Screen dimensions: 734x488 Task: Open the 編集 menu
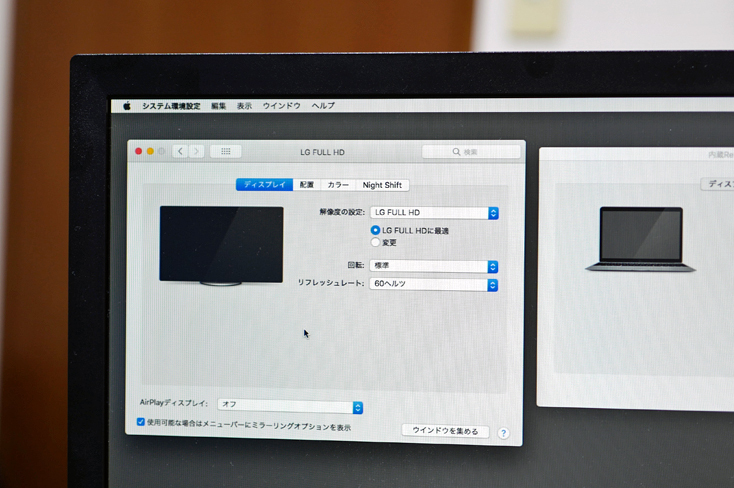click(x=219, y=106)
